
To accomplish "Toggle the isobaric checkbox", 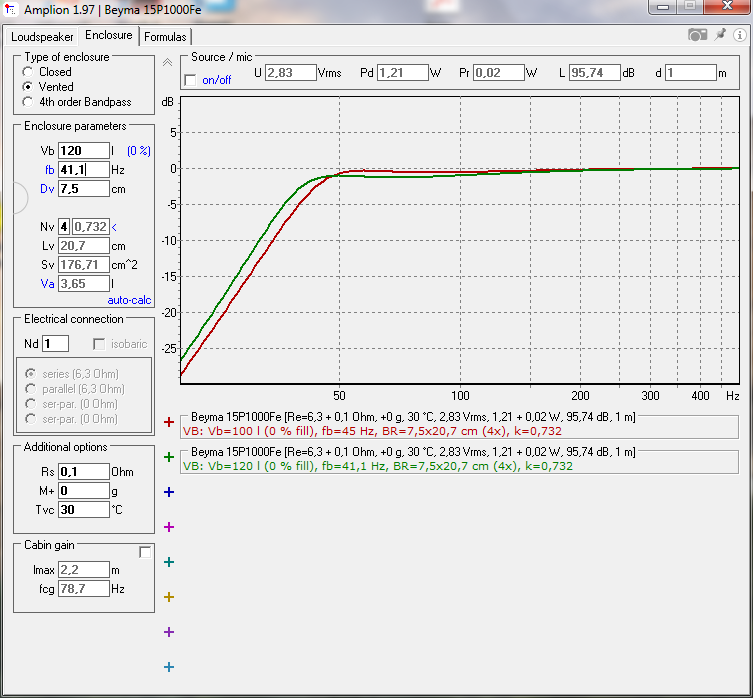I will (x=99, y=344).
